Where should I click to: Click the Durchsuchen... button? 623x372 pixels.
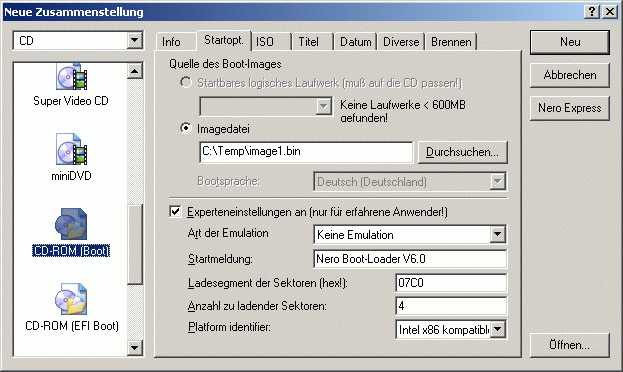462,152
